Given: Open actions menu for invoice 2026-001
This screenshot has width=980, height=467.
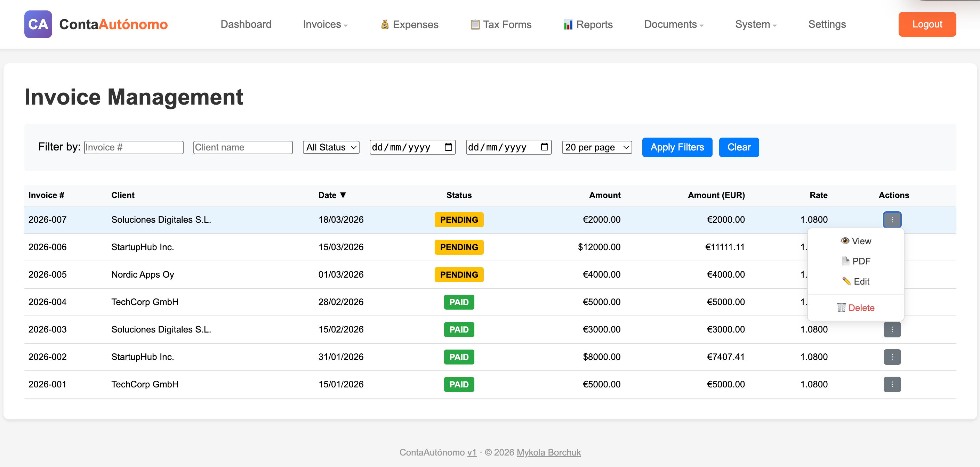Looking at the screenshot, I should click(892, 384).
